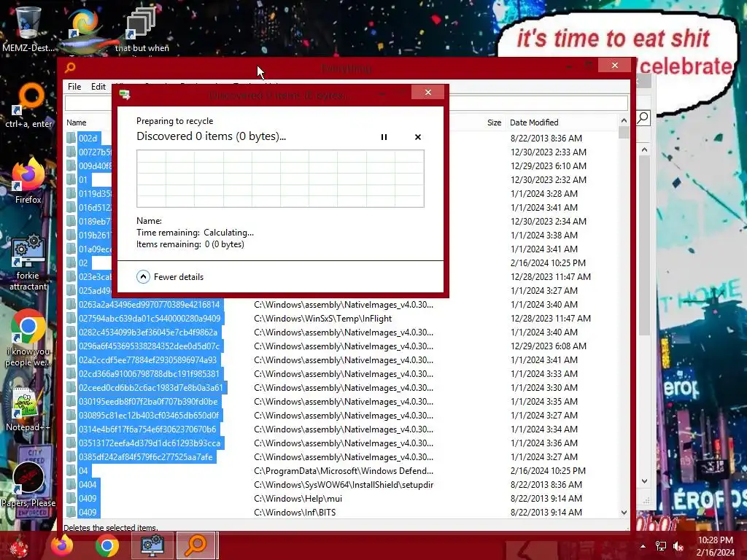The image size is (747, 560).
Task: Sort by the Date Modified column header
Action: tap(534, 122)
